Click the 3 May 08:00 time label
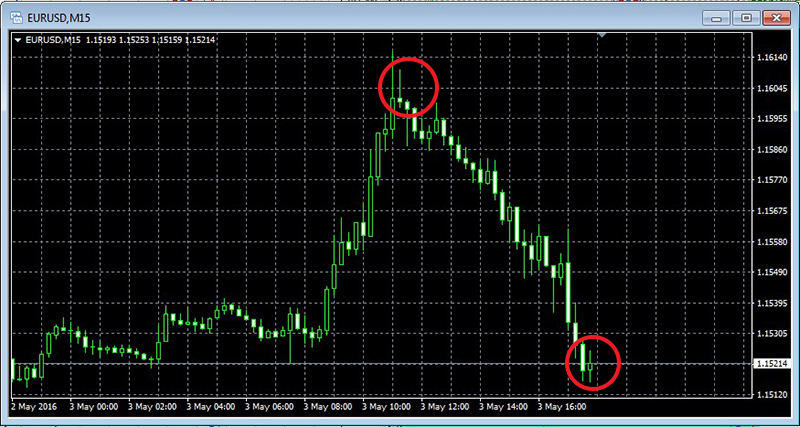The height and width of the screenshot is (427, 800). [329, 407]
